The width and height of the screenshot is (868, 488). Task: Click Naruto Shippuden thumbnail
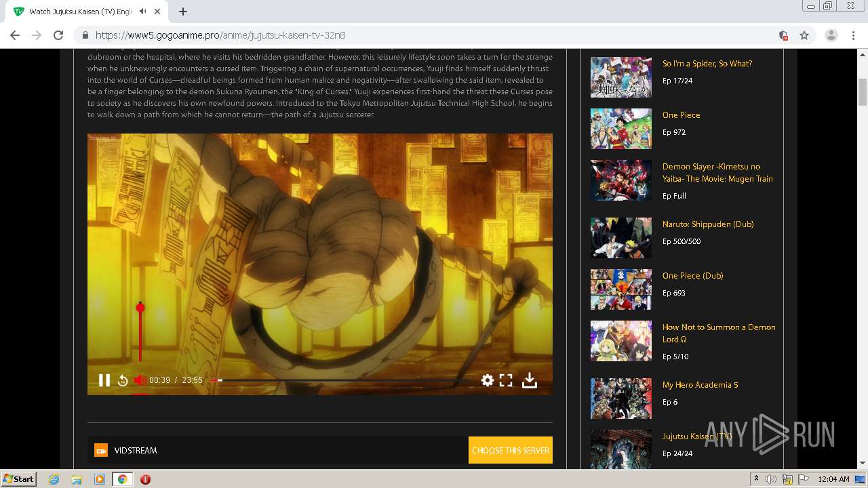click(x=620, y=238)
